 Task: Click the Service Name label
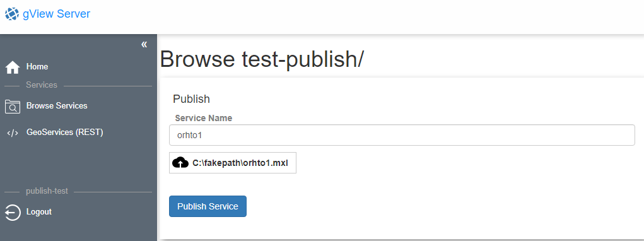tap(204, 118)
